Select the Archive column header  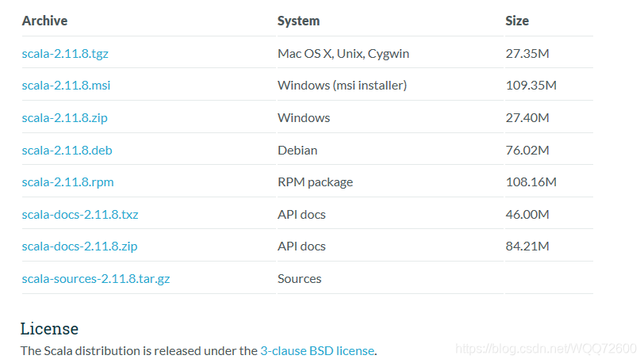pos(44,21)
